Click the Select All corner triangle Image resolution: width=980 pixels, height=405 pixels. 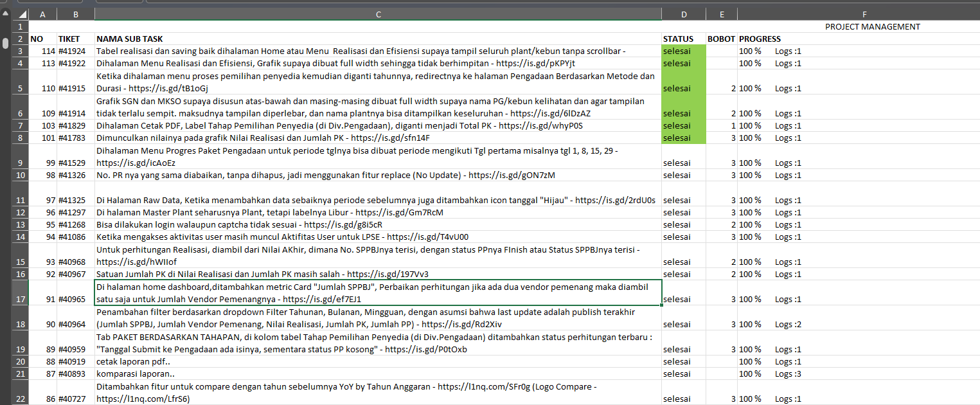(x=20, y=14)
